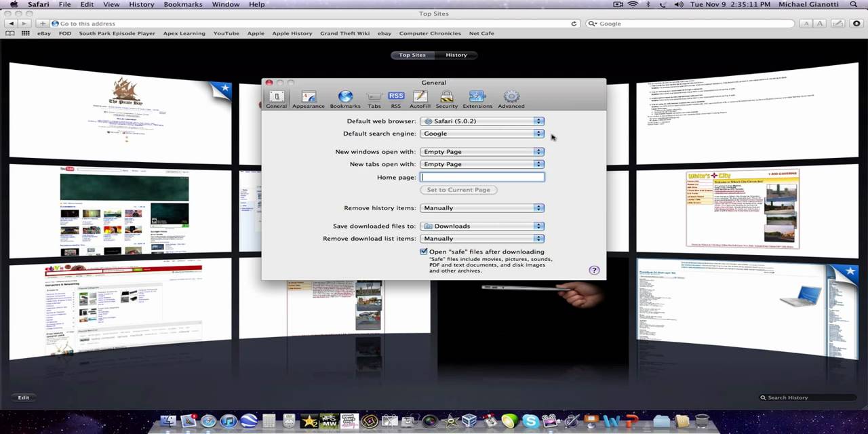The image size is (868, 434).
Task: Open the Bookmarks menu in the menu bar
Action: [x=183, y=4]
